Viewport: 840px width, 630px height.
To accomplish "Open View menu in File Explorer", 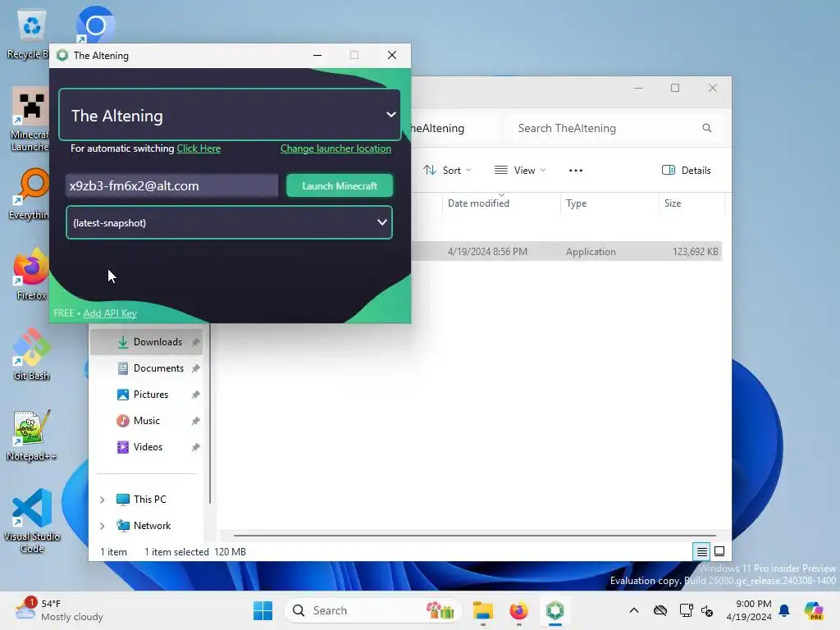I will point(520,171).
